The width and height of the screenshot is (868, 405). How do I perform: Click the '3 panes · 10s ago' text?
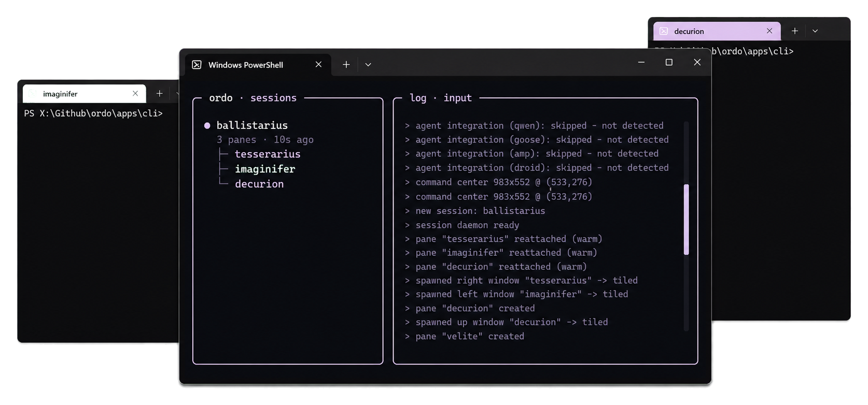pyautogui.click(x=265, y=140)
